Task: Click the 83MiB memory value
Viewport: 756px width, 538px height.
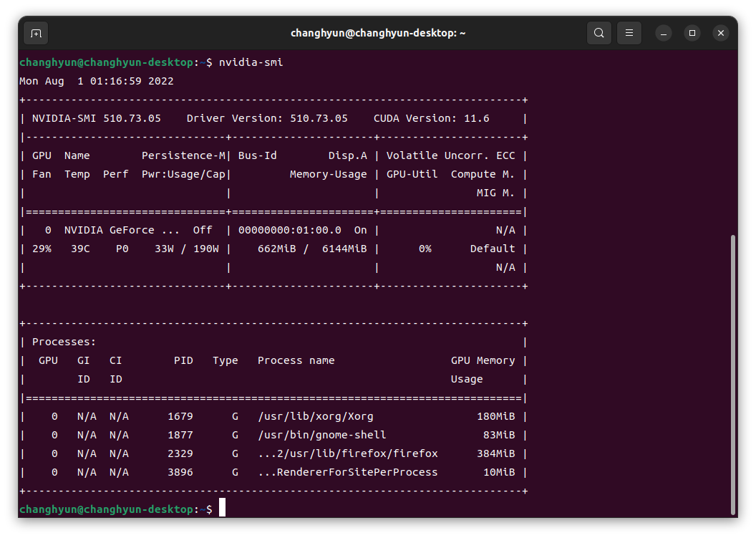Action: point(499,436)
